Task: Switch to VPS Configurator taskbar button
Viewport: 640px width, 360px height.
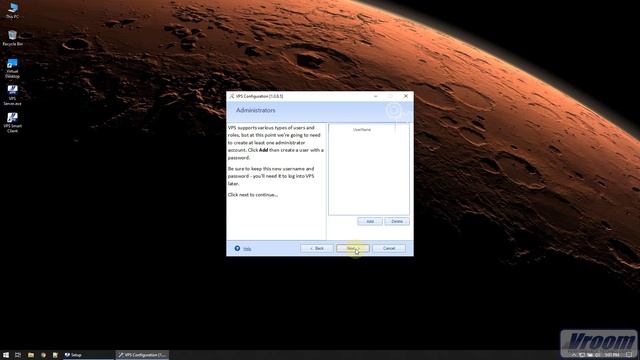Action: click(x=142, y=355)
